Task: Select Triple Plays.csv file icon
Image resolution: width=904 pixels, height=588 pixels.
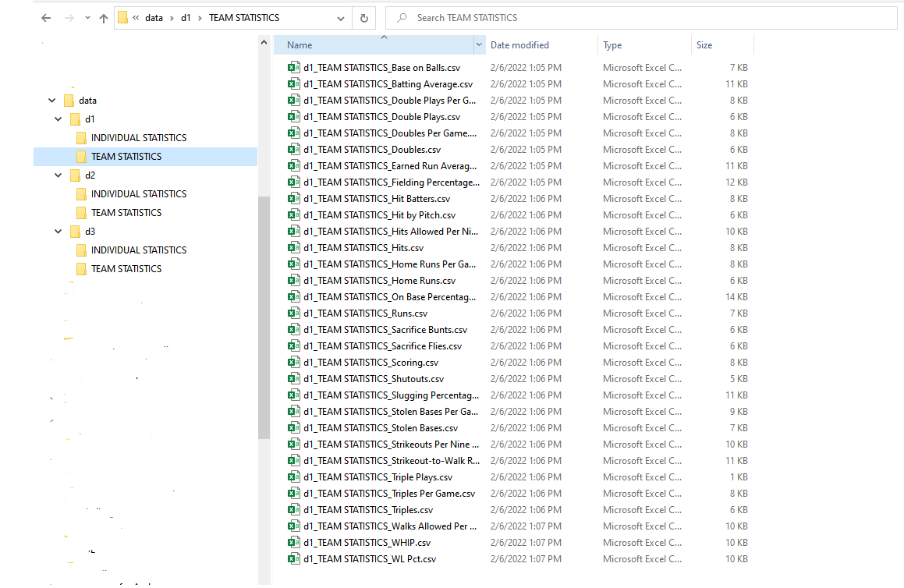Action: pyautogui.click(x=294, y=477)
